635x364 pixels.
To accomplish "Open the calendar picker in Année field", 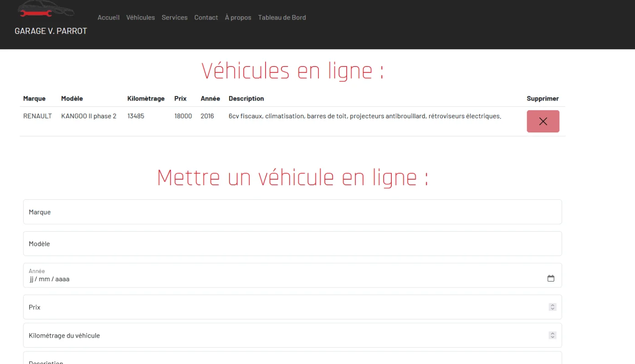I will pyautogui.click(x=551, y=278).
